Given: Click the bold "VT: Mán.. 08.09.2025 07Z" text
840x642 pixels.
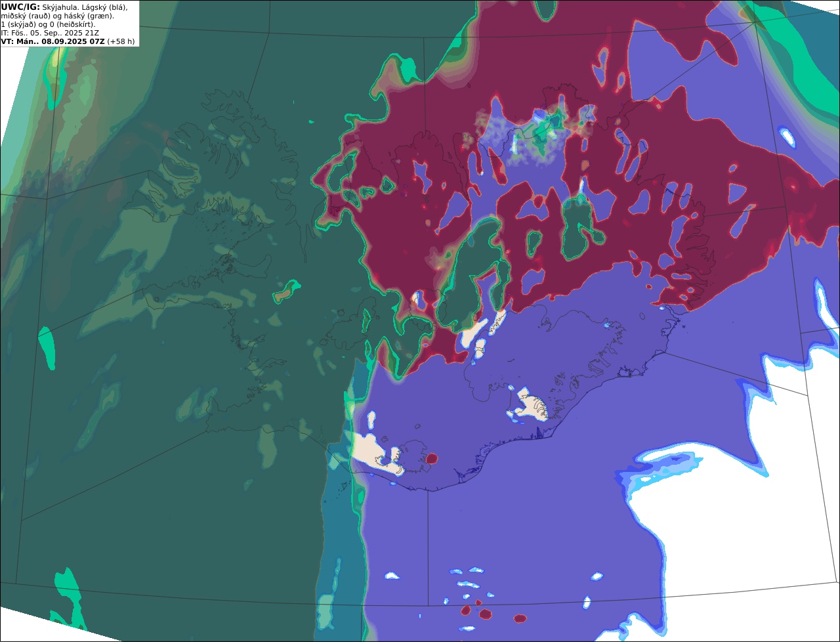Looking at the screenshot, I should coord(52,41).
